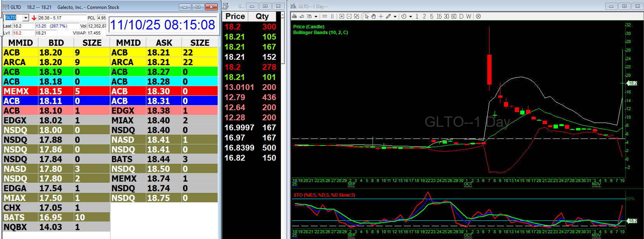The height and width of the screenshot is (239, 644).
Task: Click the pencil drawing tool
Action: 388,16
